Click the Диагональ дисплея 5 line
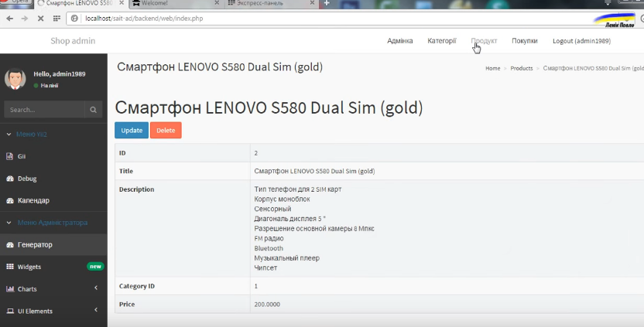 pyautogui.click(x=289, y=218)
